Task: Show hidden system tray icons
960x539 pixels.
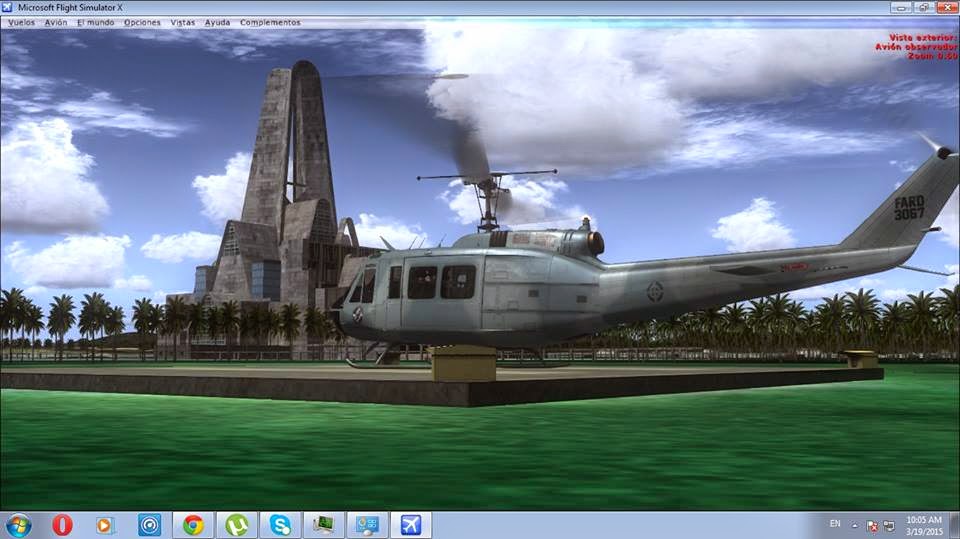Action: click(855, 526)
